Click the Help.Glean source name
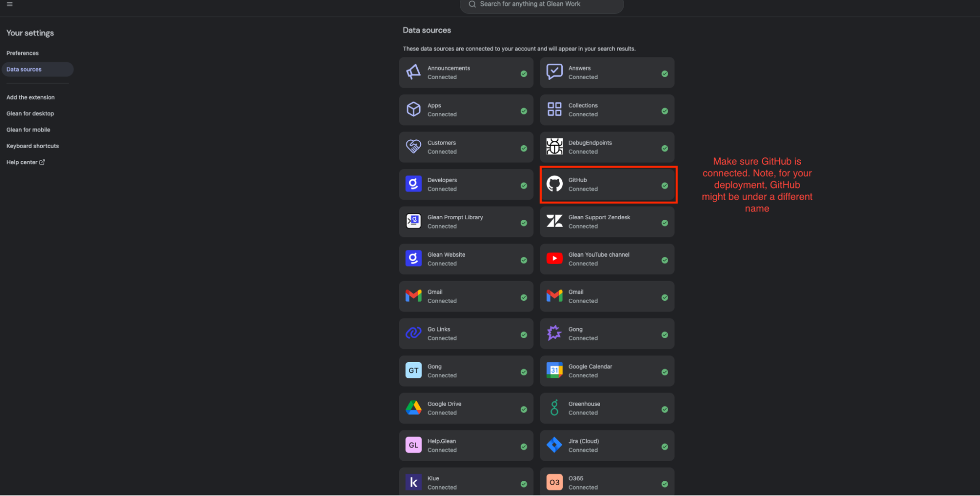980x496 pixels. (x=441, y=441)
